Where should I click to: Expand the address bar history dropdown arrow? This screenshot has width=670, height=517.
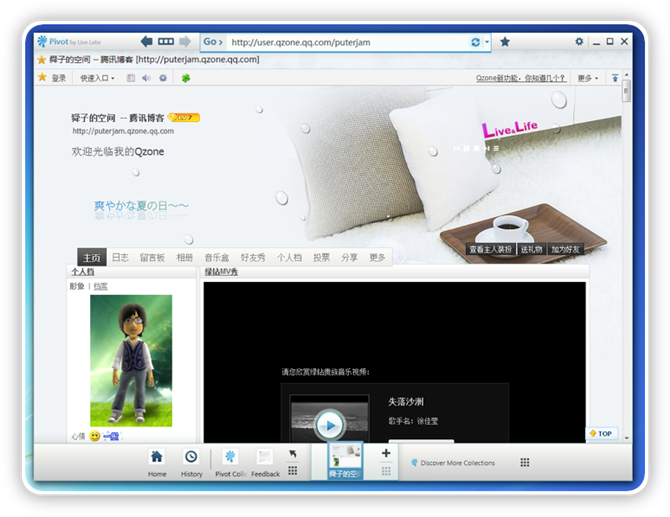click(x=487, y=42)
